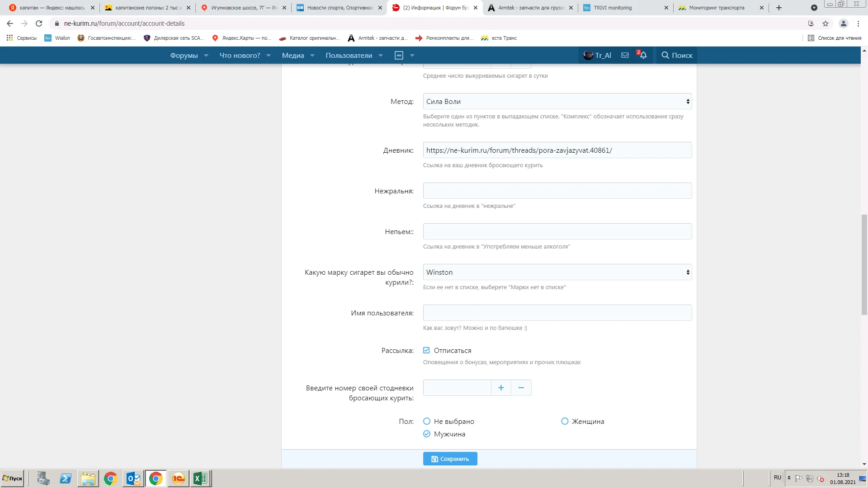
Task: Open the alerts bell with notifications
Action: (642, 55)
